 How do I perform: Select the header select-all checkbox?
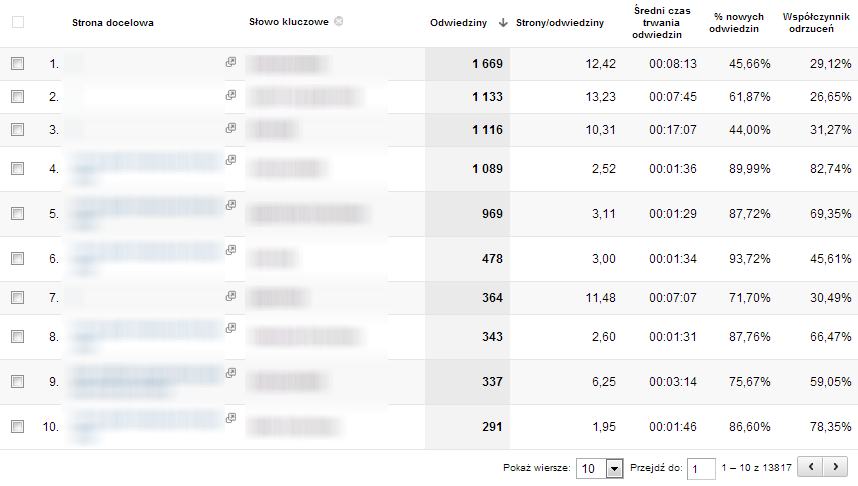[x=17, y=22]
